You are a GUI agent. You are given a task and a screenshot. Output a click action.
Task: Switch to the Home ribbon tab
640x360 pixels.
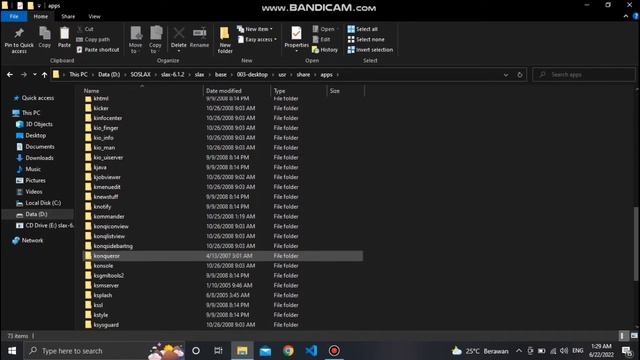(x=40, y=16)
